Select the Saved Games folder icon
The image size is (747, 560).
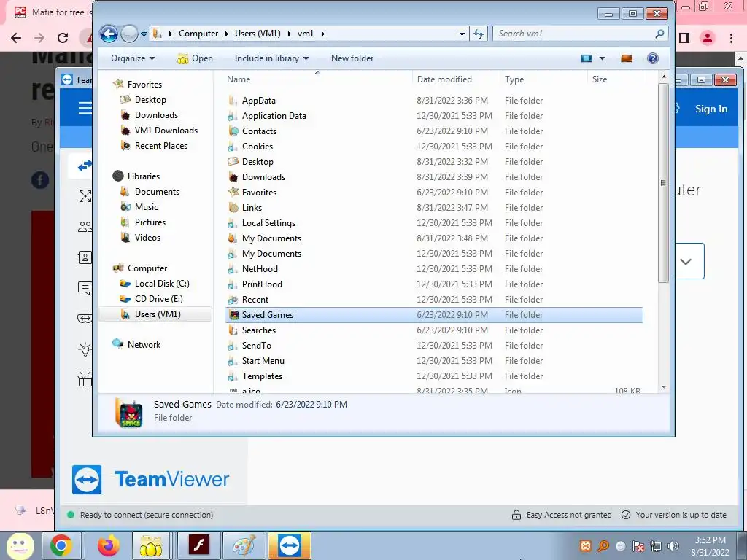[233, 315]
